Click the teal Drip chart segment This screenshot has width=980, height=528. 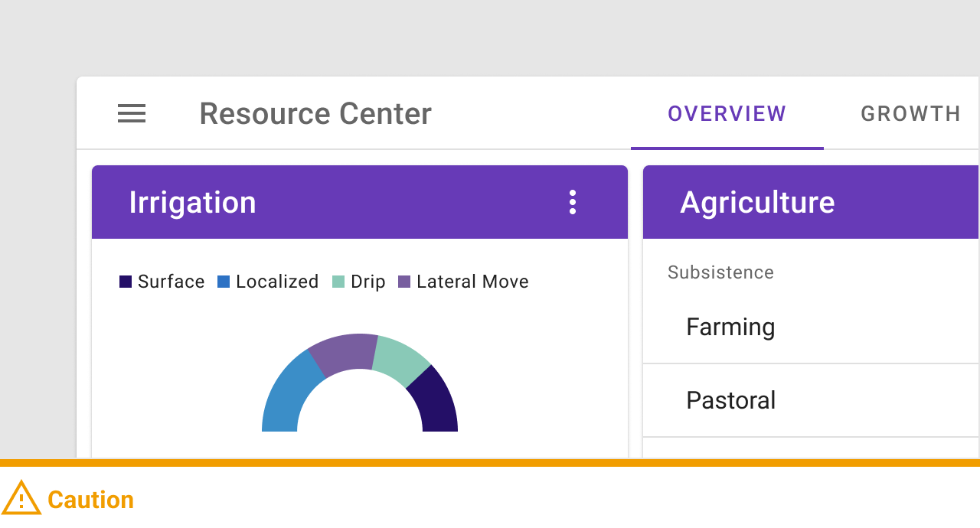[x=400, y=360]
